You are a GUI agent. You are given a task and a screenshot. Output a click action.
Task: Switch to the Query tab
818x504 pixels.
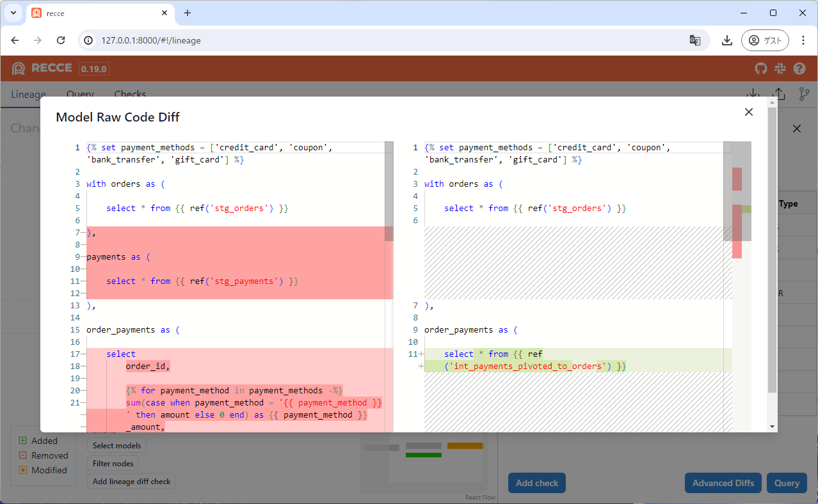pos(79,94)
